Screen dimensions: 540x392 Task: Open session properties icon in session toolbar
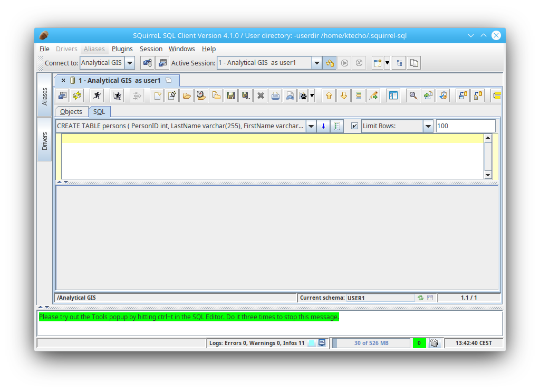62,95
